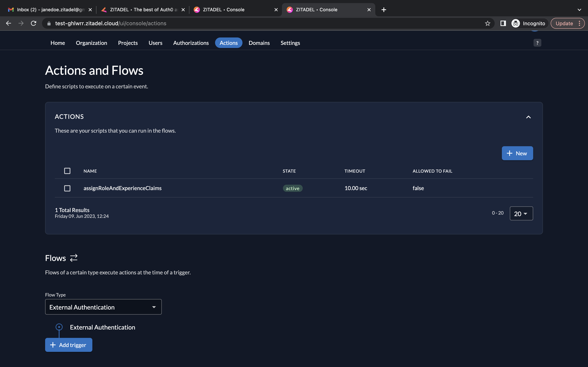Collapse the ACTIONS section chevron
588x367 pixels.
(x=528, y=117)
